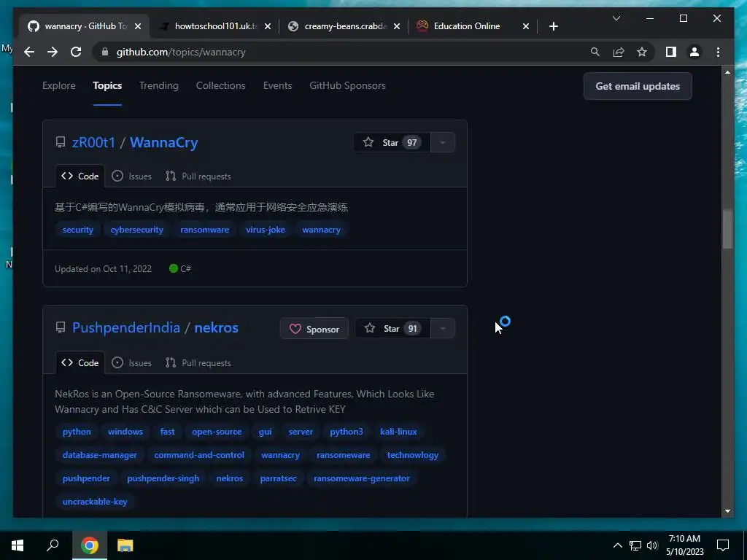Open the GitHub Sponsors nav item
Image resolution: width=747 pixels, height=560 pixels.
[347, 86]
